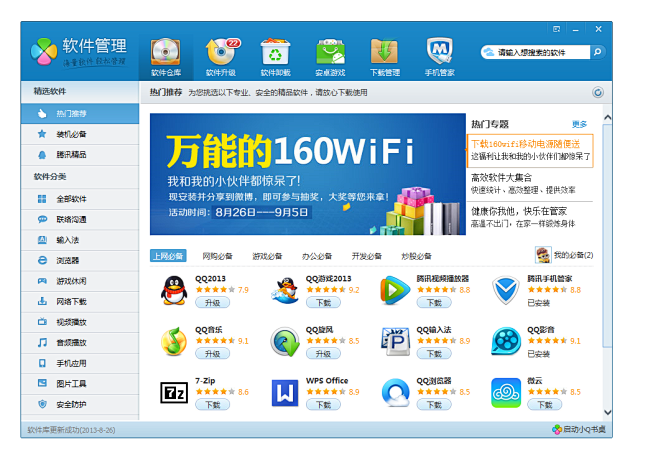Click 下载 button for QQ游戏2013
The image size is (658, 470).
[323, 303]
